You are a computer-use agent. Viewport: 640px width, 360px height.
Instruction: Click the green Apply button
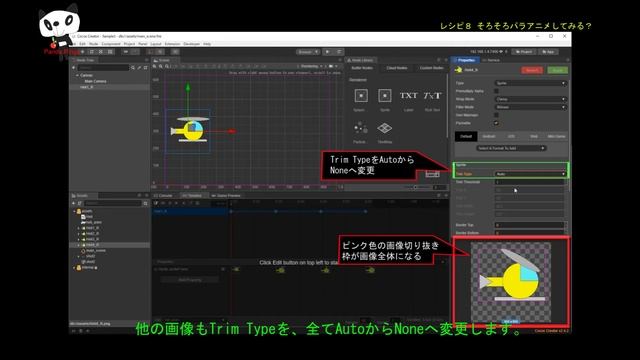click(557, 70)
